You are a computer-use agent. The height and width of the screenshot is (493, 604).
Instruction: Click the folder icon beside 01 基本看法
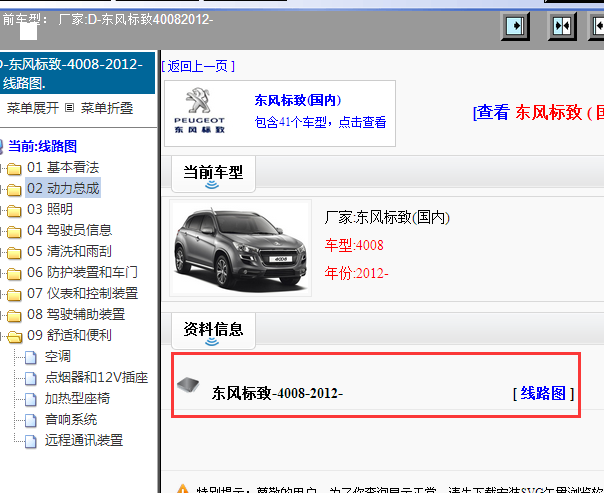coord(14,169)
